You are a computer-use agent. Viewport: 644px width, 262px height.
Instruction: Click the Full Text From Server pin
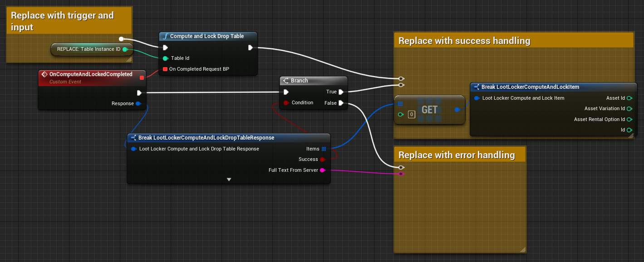323,170
